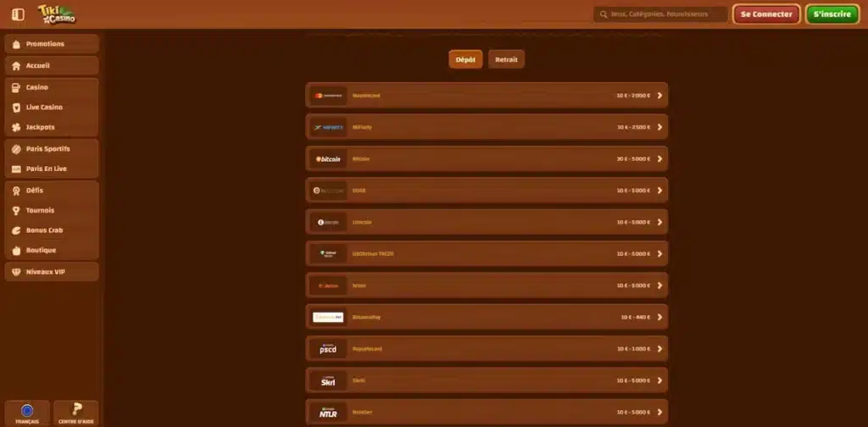The image size is (868, 427).
Task: Open Paris Sportifs menu item
Action: tap(52, 149)
